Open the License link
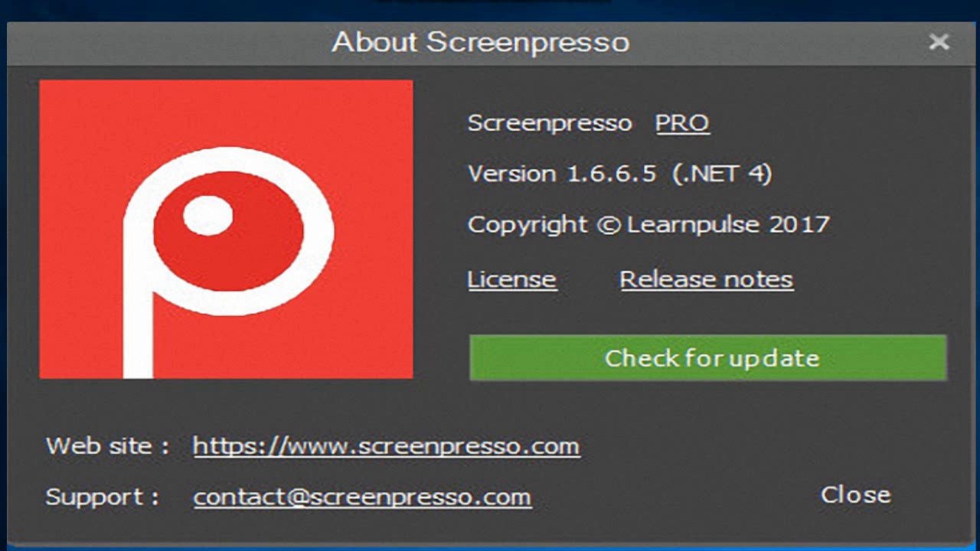Viewport: 980px width, 551px height. 511,279
